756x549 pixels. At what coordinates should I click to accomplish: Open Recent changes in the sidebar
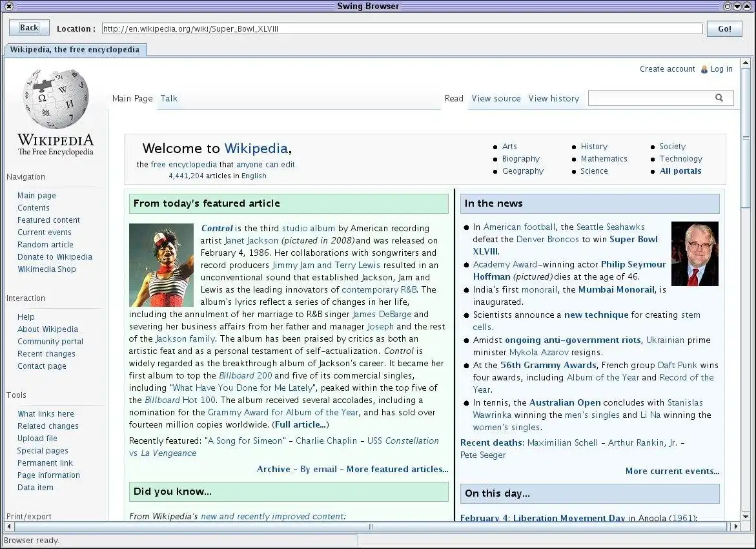tap(46, 353)
